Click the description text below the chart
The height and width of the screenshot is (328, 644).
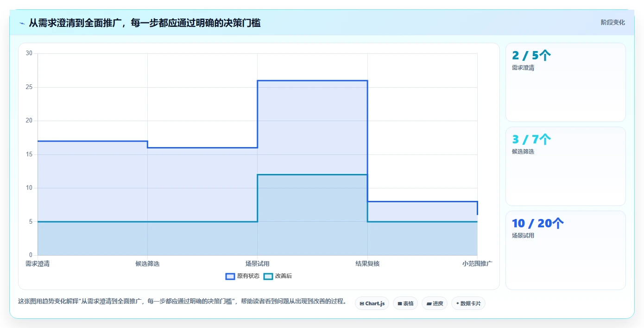coord(182,301)
